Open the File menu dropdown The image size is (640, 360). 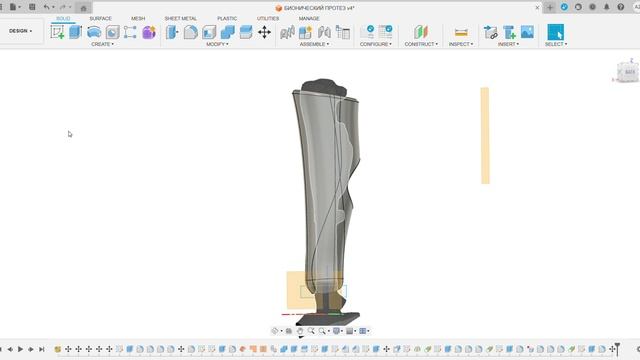(x=15, y=7)
